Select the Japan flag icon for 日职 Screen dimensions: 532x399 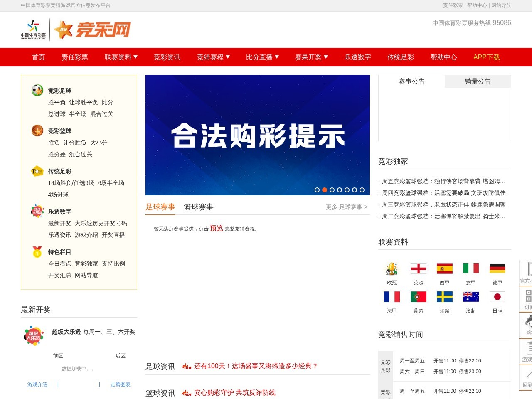(497, 297)
